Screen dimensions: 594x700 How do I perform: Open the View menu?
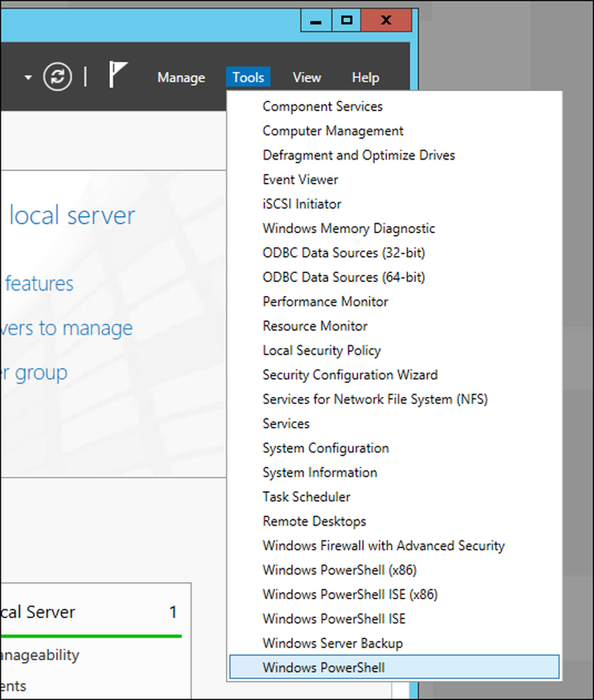306,78
